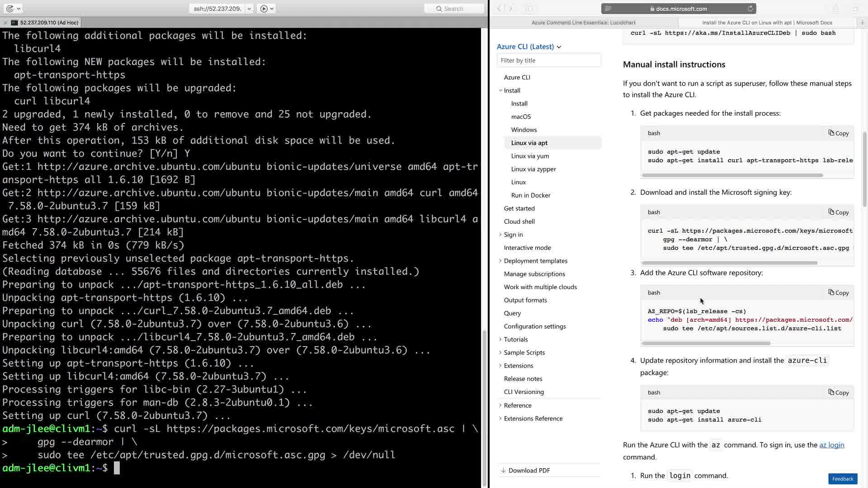868x488 pixels.
Task: Click the Filter by title input field
Action: 549,61
